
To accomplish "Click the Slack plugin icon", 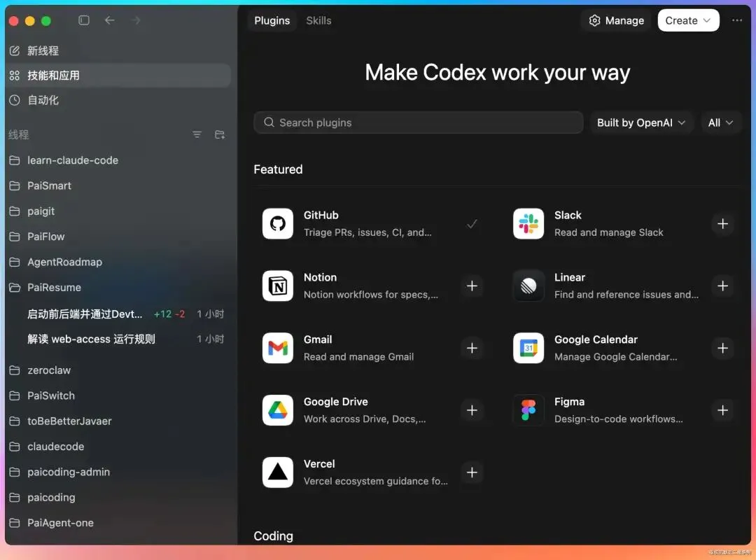I will point(528,224).
